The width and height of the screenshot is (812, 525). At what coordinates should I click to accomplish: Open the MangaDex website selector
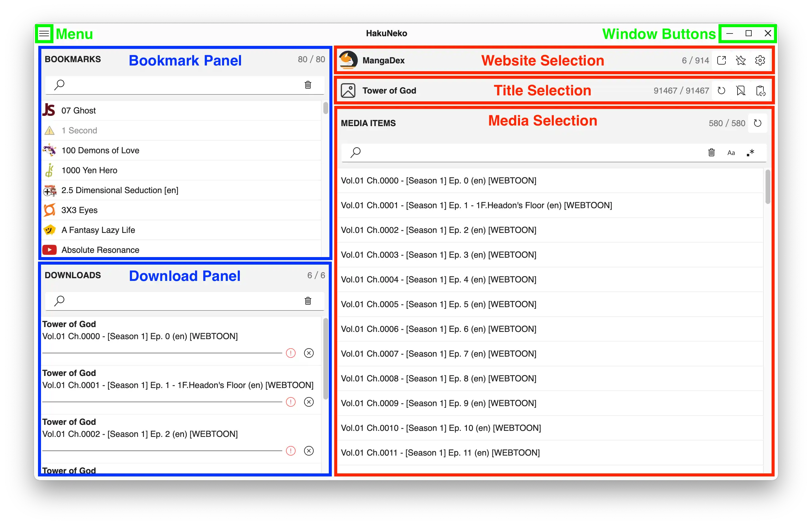[383, 61]
